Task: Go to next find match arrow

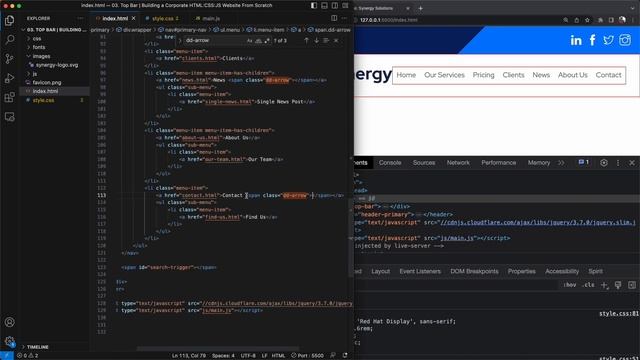Action: pyautogui.click(x=316, y=40)
